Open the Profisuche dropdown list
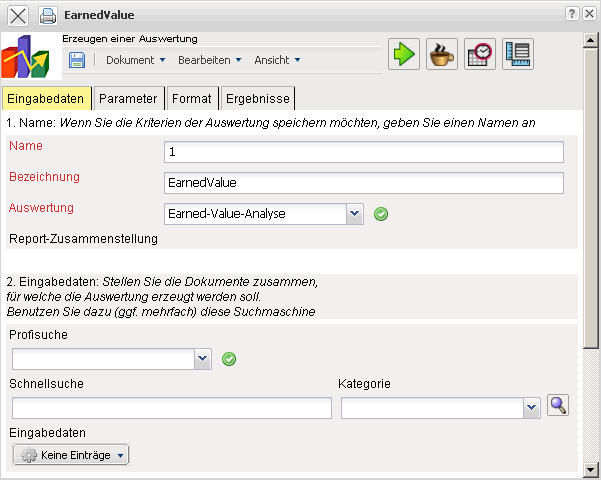This screenshot has height=480, width=601. tap(203, 358)
